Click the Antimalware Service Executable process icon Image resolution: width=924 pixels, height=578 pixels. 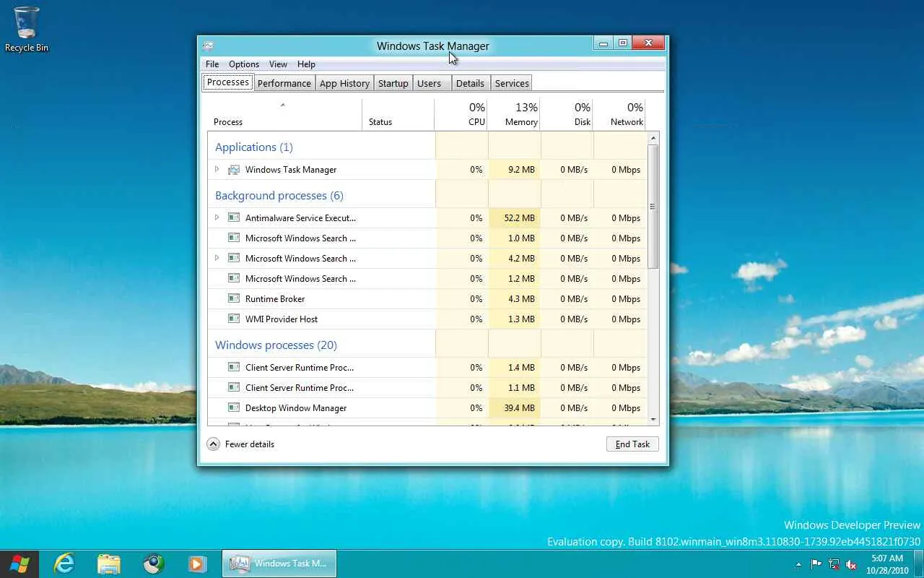click(234, 217)
